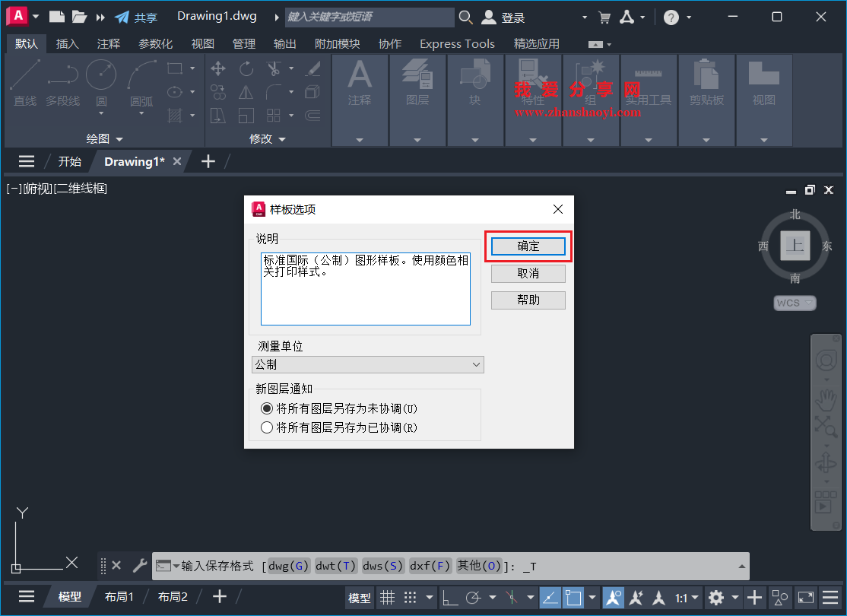Switch to the 参数化 ribbon tab
Image resolution: width=847 pixels, height=616 pixels.
click(x=156, y=44)
